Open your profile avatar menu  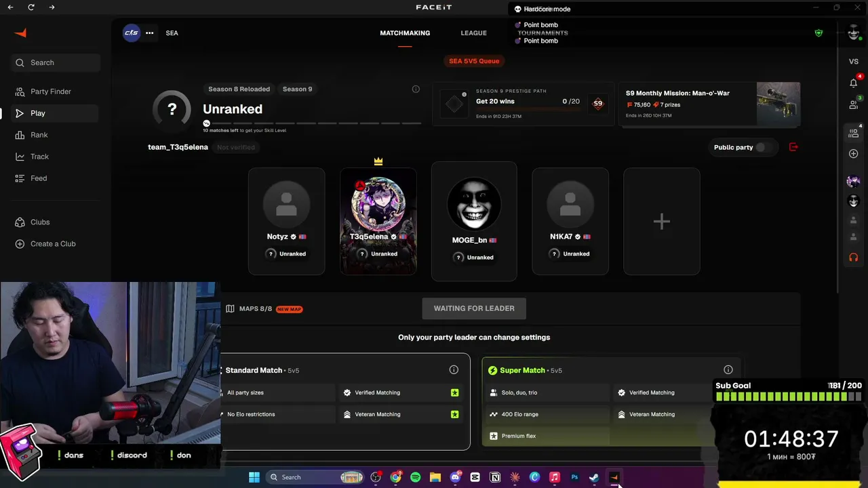point(853,33)
